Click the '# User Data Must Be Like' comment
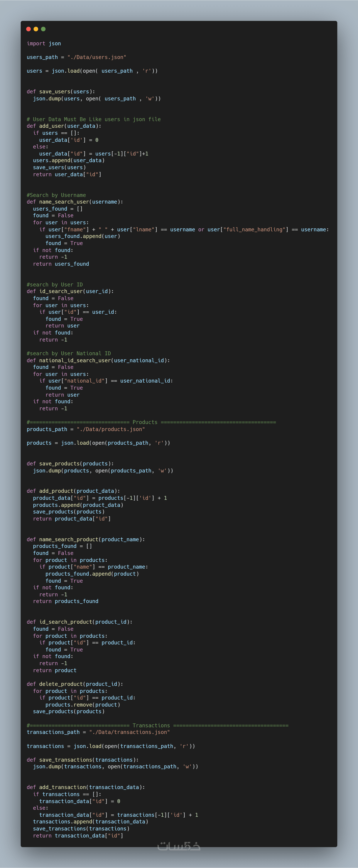The image size is (358, 868). pos(94,119)
